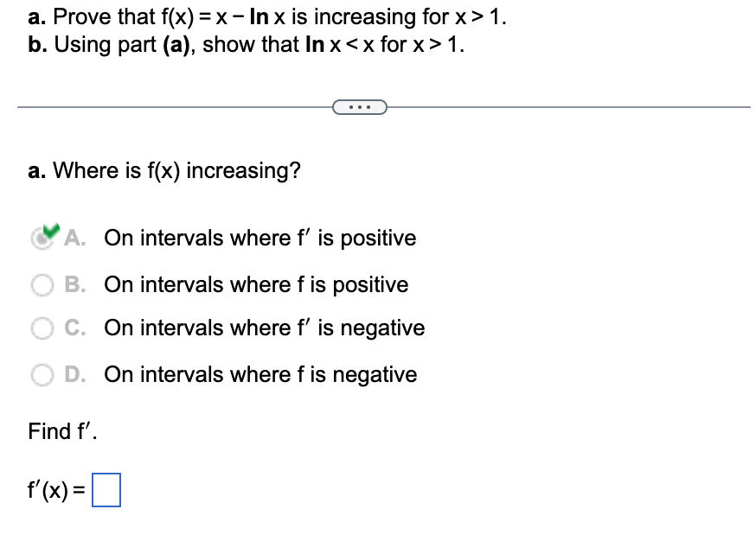Click option C's circular radio control
756x541 pixels.
pyautogui.click(x=42, y=328)
